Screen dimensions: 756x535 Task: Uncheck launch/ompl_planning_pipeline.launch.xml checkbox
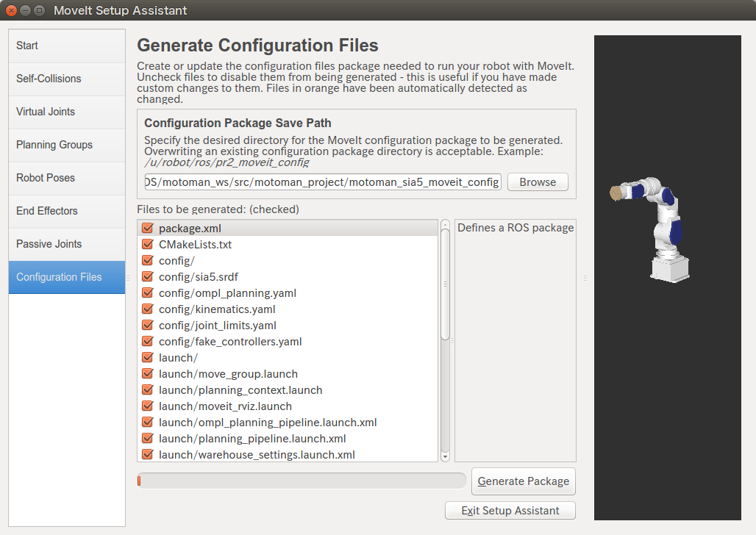click(x=148, y=423)
